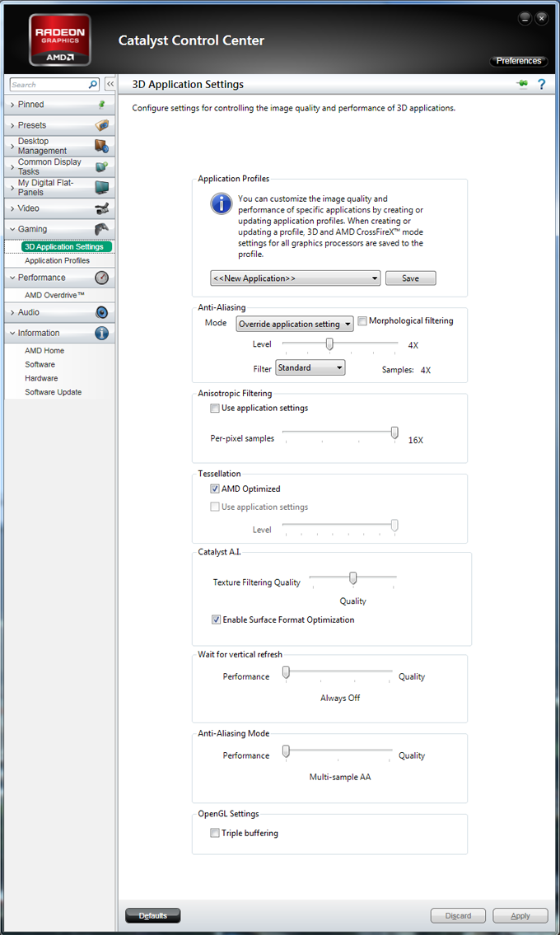
Task: Click the Apply button
Action: tap(520, 916)
